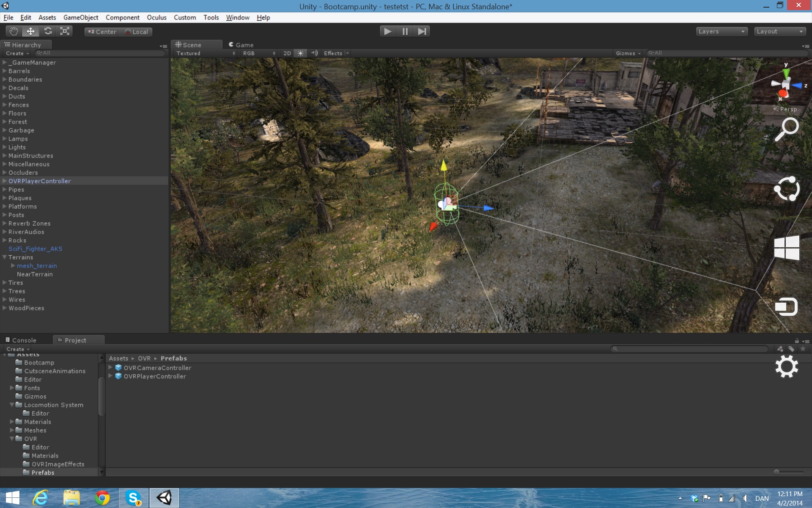The width and height of the screenshot is (812, 508).
Task: Select the OVRCameraController prefab
Action: pyautogui.click(x=157, y=368)
